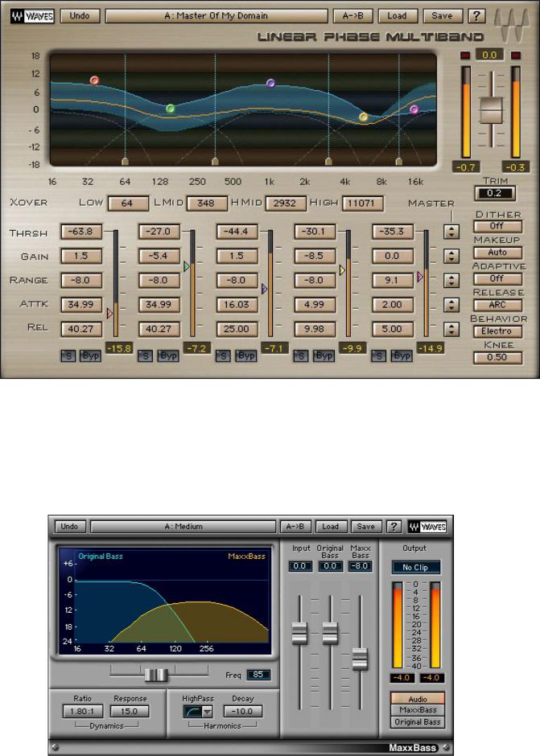The width and height of the screenshot is (540, 756).
Task: Select MaxxBass monitoring in the output section
Action: point(418,710)
